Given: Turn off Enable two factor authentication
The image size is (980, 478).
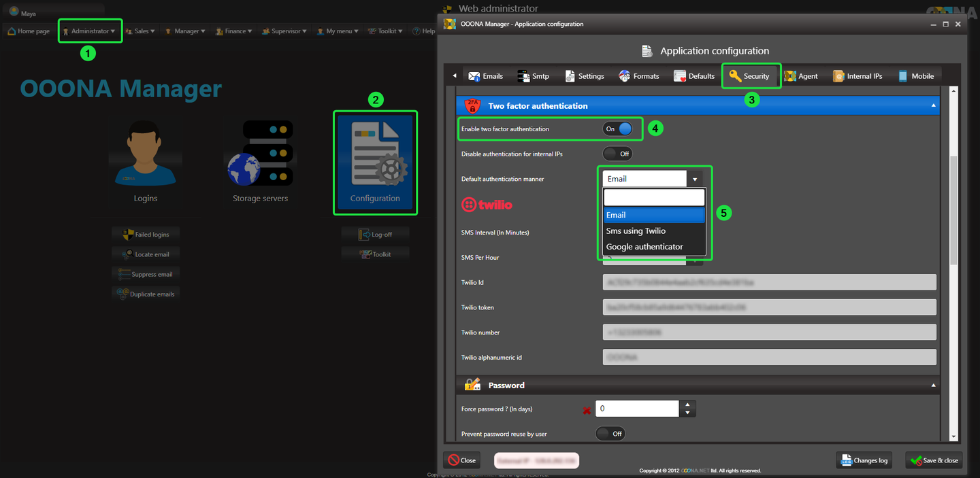Looking at the screenshot, I should (617, 129).
